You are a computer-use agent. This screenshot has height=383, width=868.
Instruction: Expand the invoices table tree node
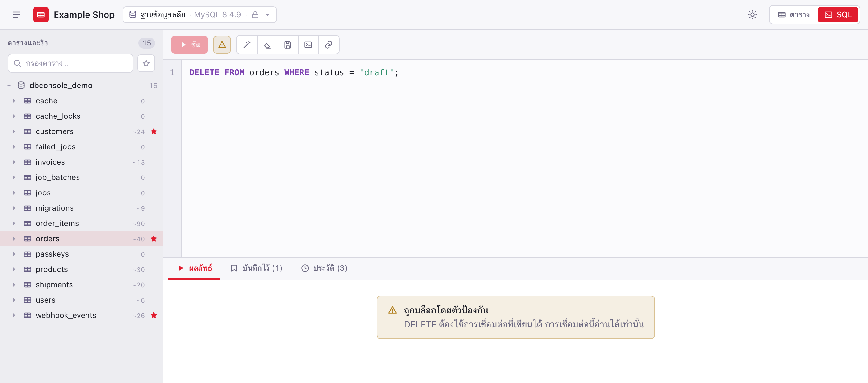pyautogui.click(x=14, y=162)
